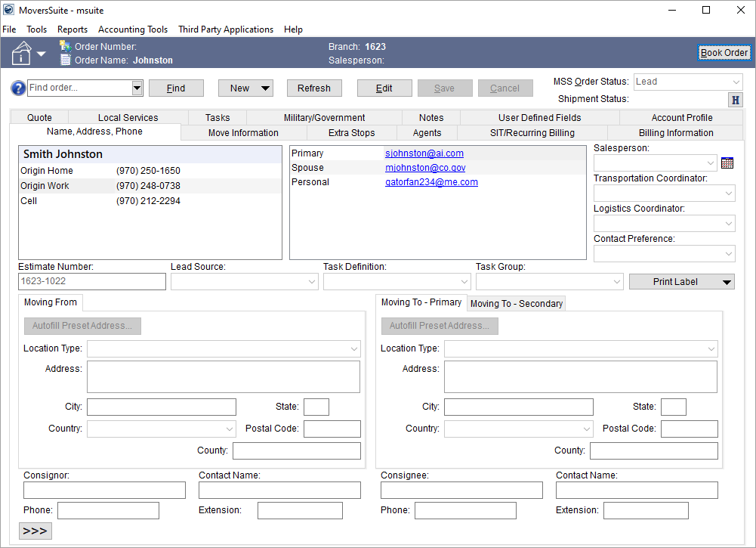Click the H shipment status history icon
This screenshot has width=756, height=548.
click(735, 99)
